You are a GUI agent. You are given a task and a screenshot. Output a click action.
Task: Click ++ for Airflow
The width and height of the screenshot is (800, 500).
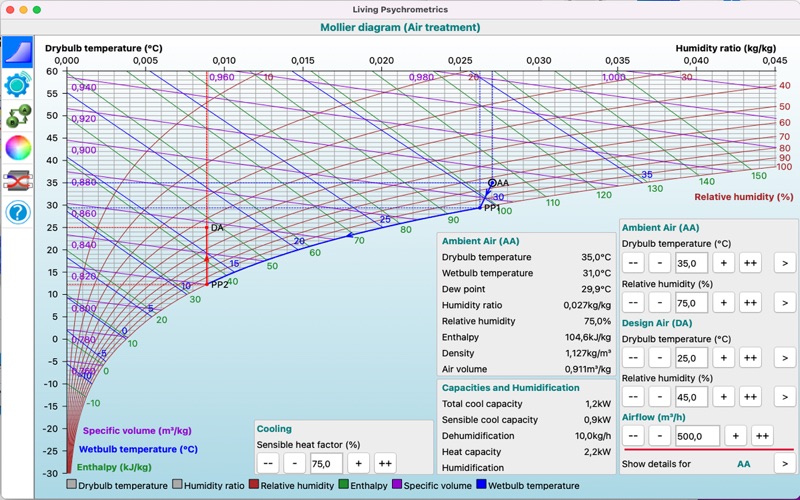(762, 436)
